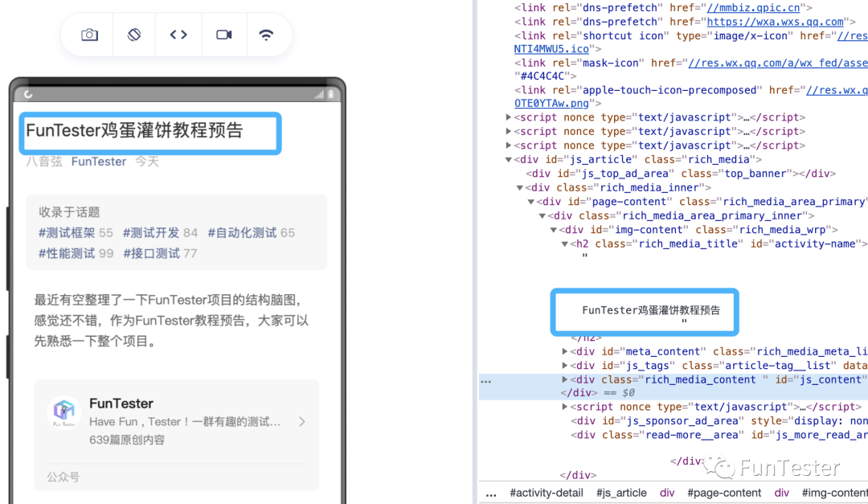Expand the third script nonce node
The image size is (868, 504).
pyautogui.click(x=508, y=145)
